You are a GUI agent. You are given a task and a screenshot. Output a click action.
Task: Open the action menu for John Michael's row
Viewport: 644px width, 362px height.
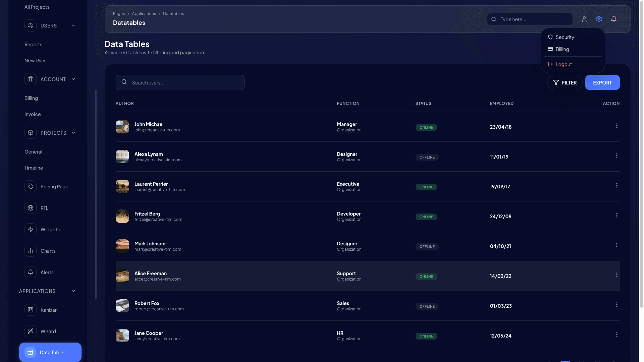(x=617, y=126)
